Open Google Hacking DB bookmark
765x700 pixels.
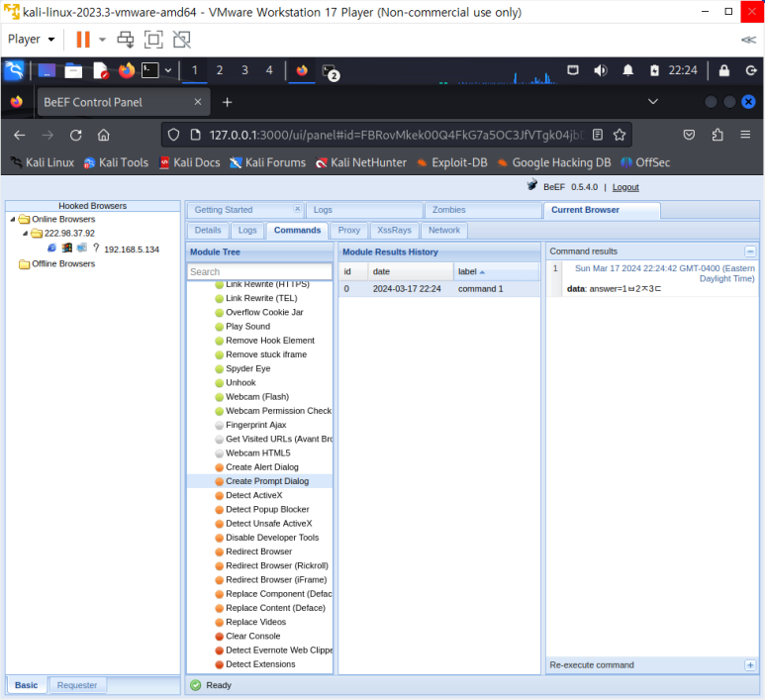pyautogui.click(x=554, y=162)
